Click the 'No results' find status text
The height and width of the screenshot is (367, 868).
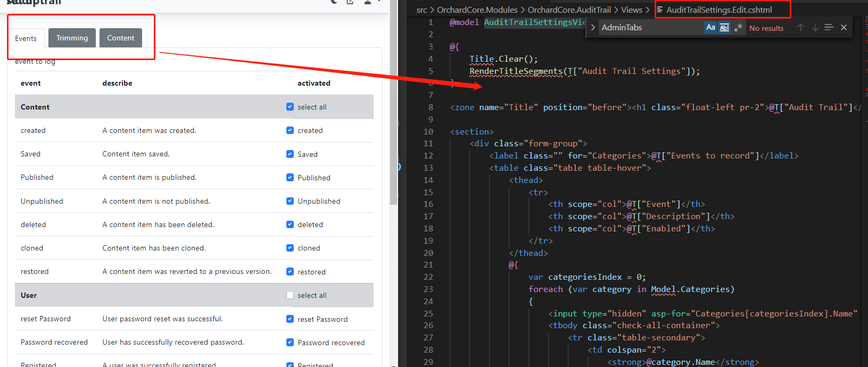pos(766,28)
